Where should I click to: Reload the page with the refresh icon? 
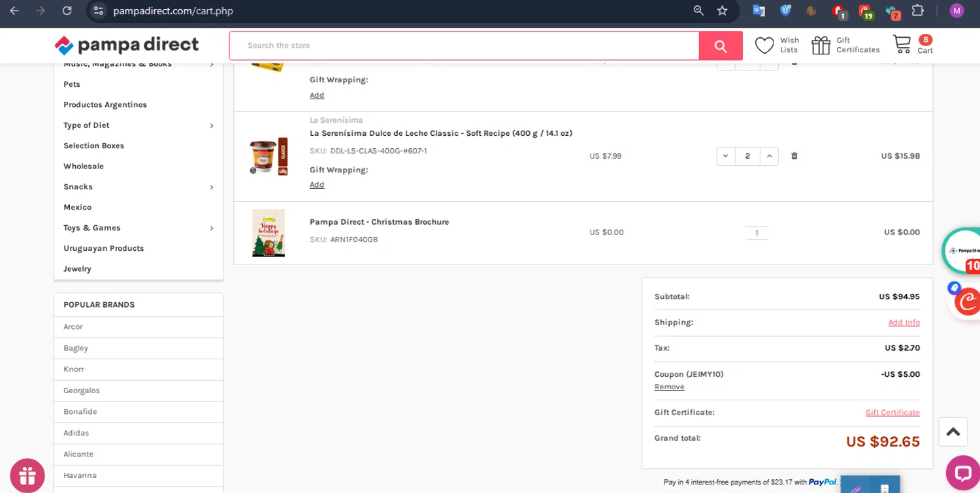point(67,10)
